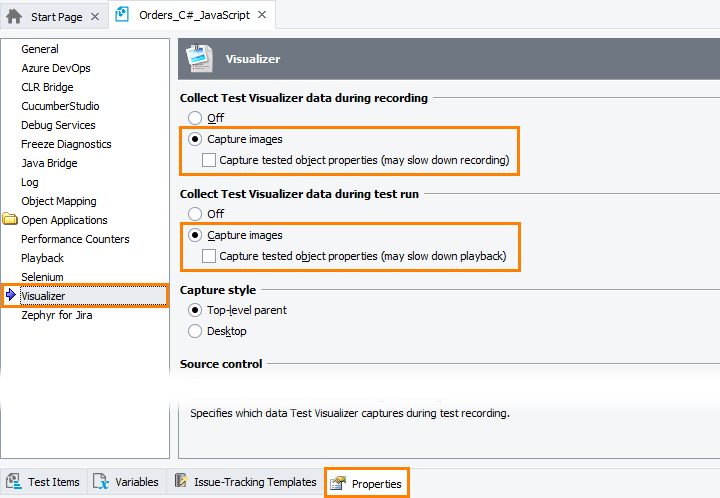Click the Properties tab icon
The height and width of the screenshot is (498, 720).
click(x=338, y=483)
